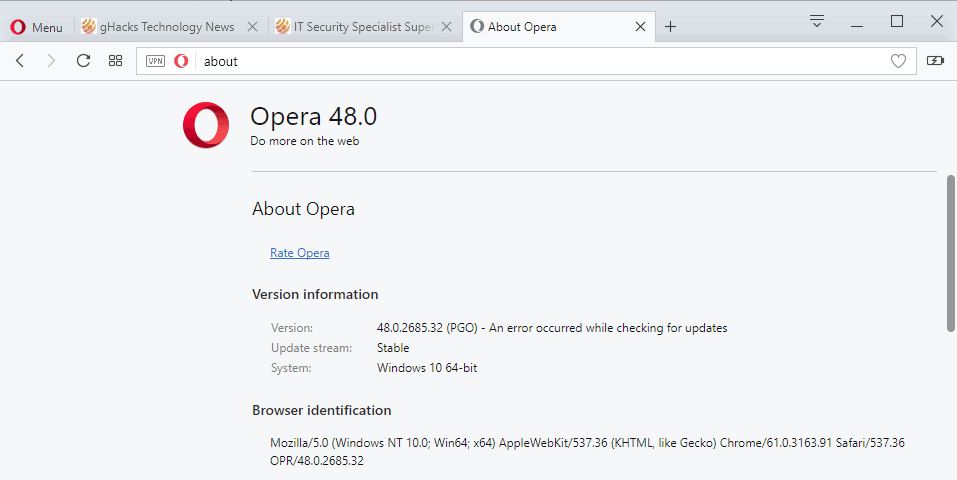This screenshot has width=957, height=480.
Task: Click the 'Do more on the web' tagline
Action: coord(305,141)
